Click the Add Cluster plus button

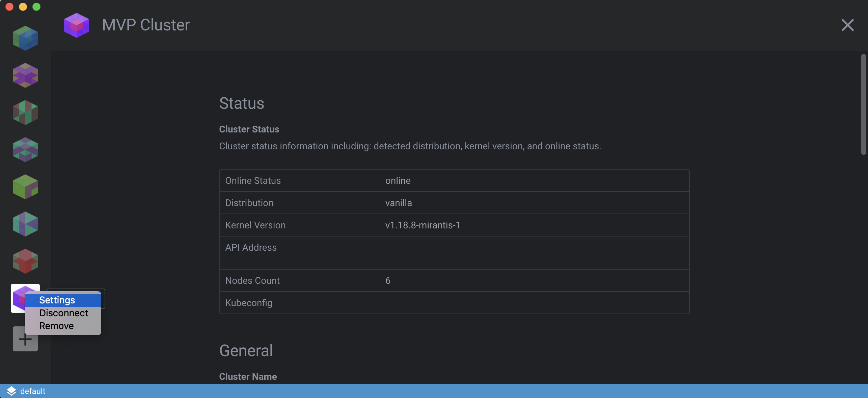click(25, 339)
